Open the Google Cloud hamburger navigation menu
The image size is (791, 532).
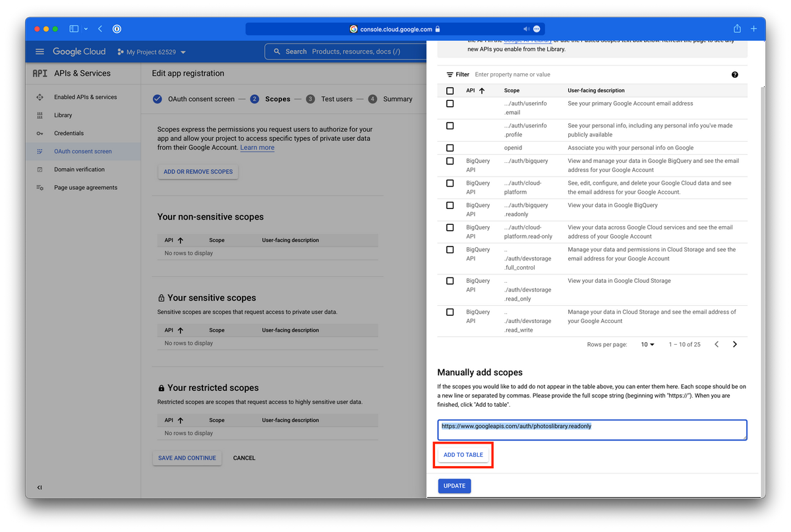(x=40, y=51)
